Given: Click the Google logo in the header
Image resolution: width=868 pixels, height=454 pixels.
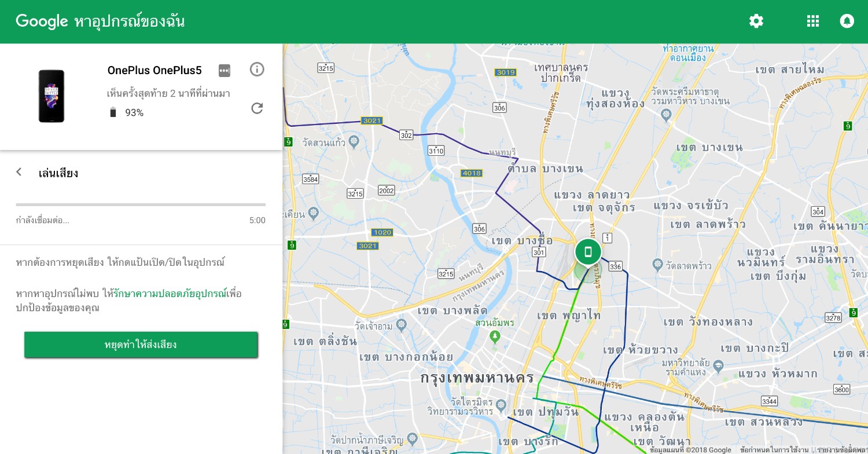Looking at the screenshot, I should (42, 21).
